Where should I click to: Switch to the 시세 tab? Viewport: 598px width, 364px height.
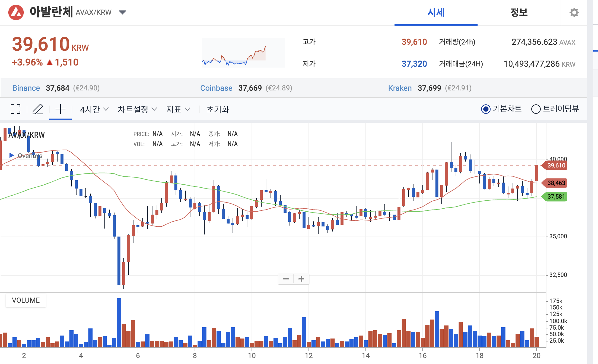tap(436, 12)
